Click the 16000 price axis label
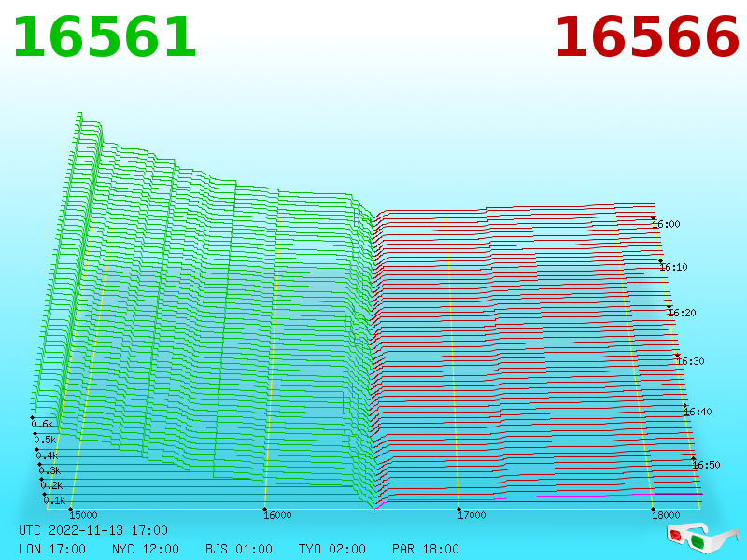 click(x=277, y=515)
